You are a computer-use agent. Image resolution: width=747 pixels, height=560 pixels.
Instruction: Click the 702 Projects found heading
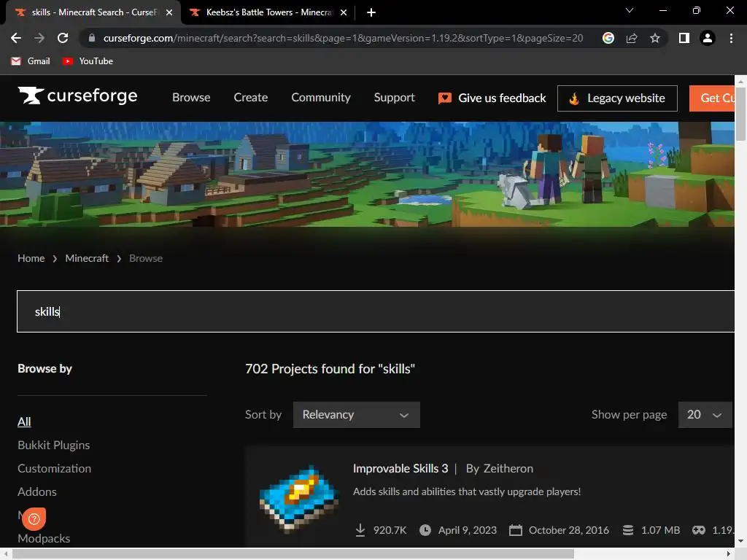(330, 368)
